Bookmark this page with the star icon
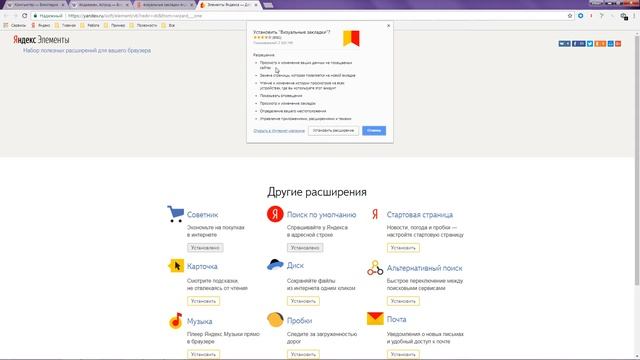The height and width of the screenshot is (360, 640). coord(570,16)
